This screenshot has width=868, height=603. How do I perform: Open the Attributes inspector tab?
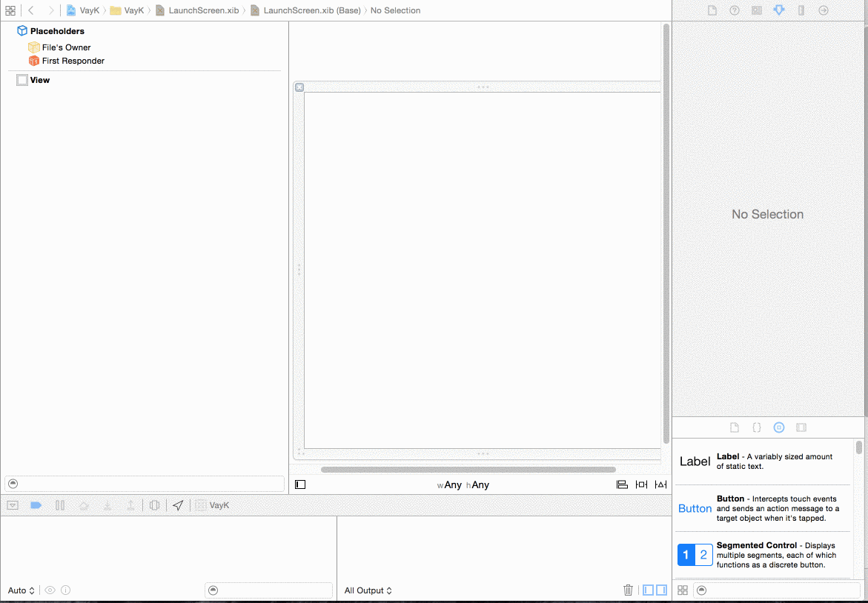pos(779,10)
